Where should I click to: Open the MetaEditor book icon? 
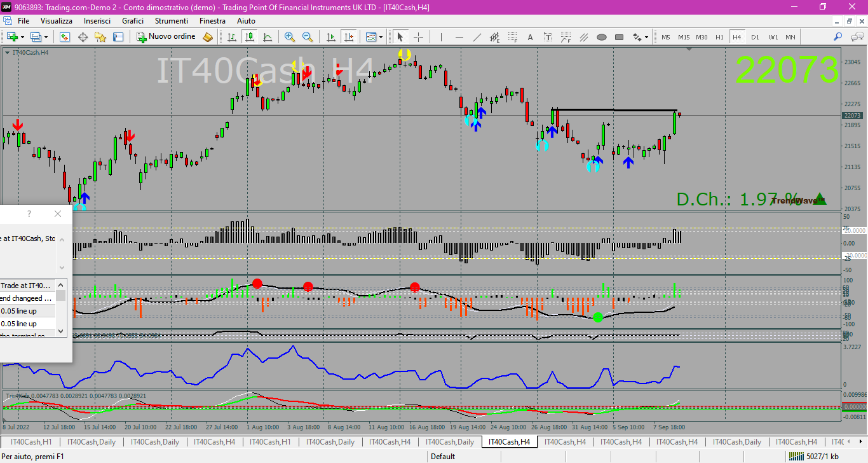click(x=208, y=37)
